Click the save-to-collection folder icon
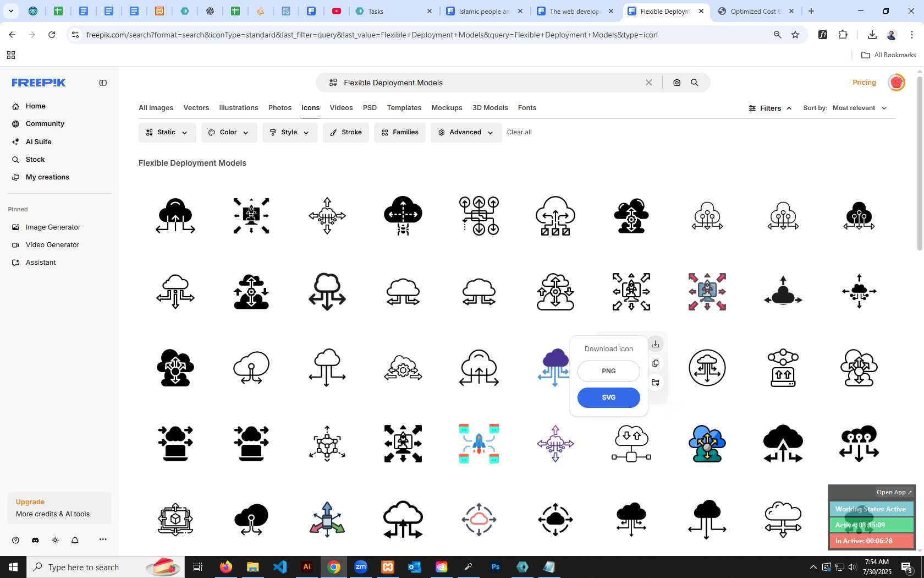This screenshot has width=924, height=578. [x=655, y=383]
